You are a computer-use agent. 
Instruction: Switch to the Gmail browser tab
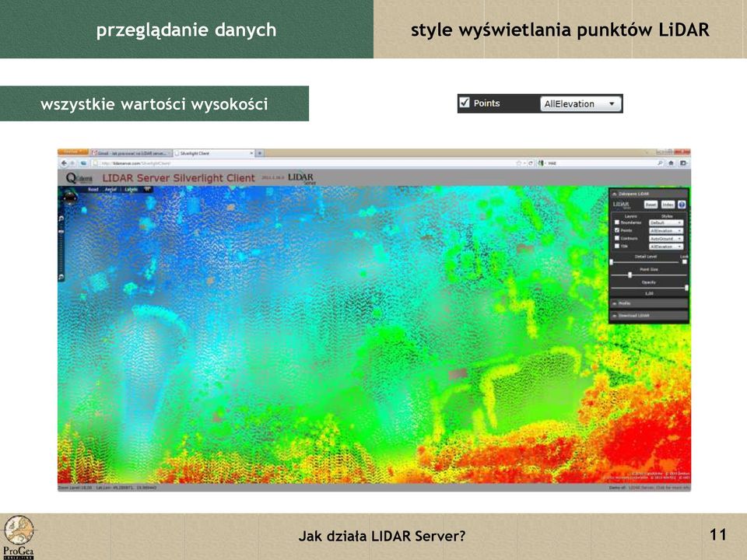coord(130,153)
